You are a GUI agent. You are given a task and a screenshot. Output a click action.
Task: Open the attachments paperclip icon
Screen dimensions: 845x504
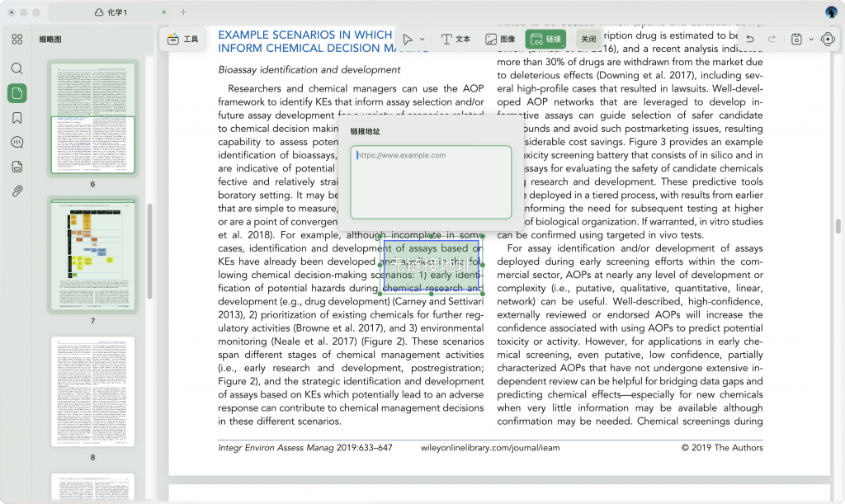click(x=17, y=191)
